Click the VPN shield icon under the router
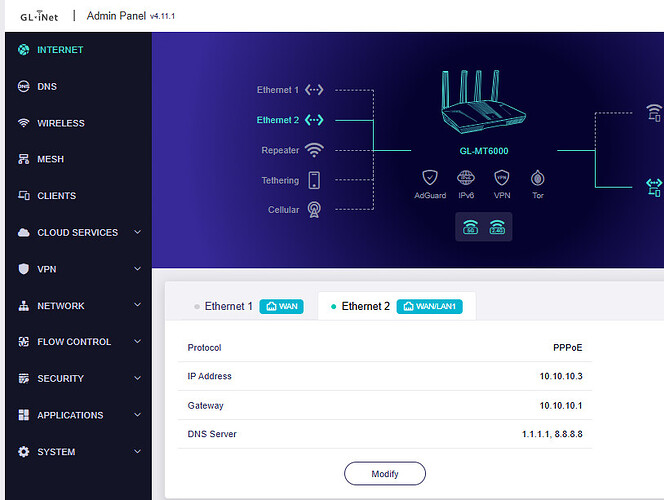 coord(502,178)
